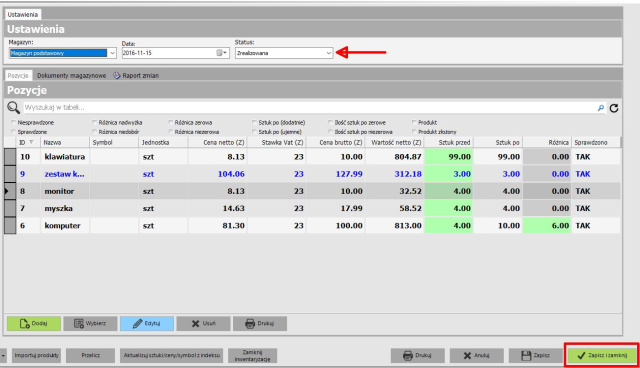Viewport: 640px width, 368px height.
Task: Click the refresh icon right of search bar
Action: [x=614, y=108]
